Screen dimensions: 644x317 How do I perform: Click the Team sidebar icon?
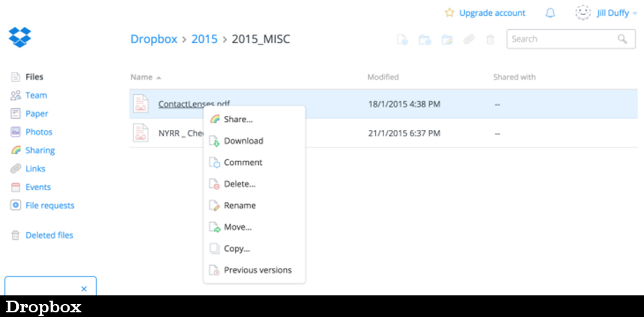click(16, 95)
